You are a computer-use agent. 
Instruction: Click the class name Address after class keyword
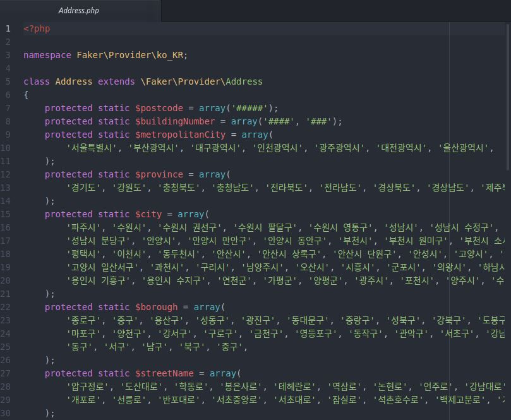pos(74,81)
